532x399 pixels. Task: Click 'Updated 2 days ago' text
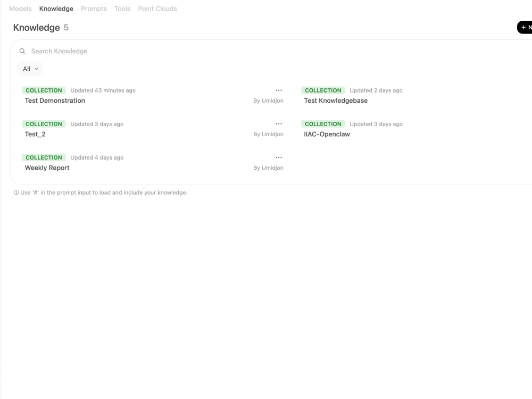[x=376, y=90]
